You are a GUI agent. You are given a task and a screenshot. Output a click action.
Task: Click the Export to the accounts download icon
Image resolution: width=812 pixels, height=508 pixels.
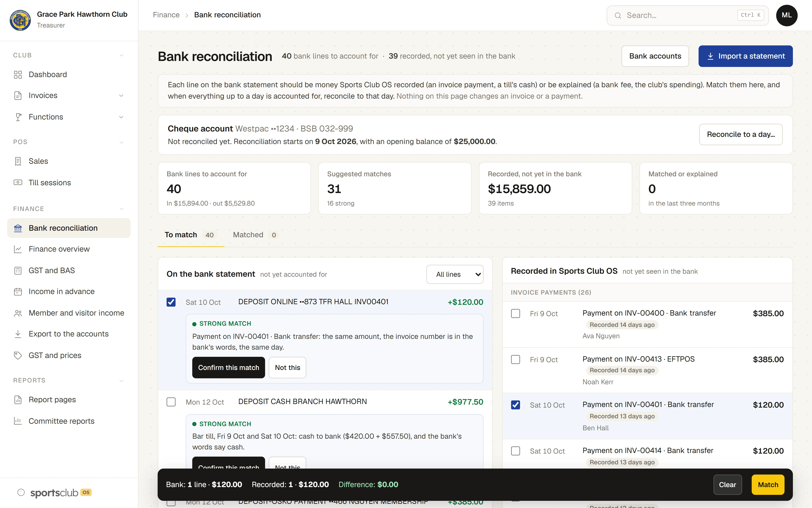18,334
